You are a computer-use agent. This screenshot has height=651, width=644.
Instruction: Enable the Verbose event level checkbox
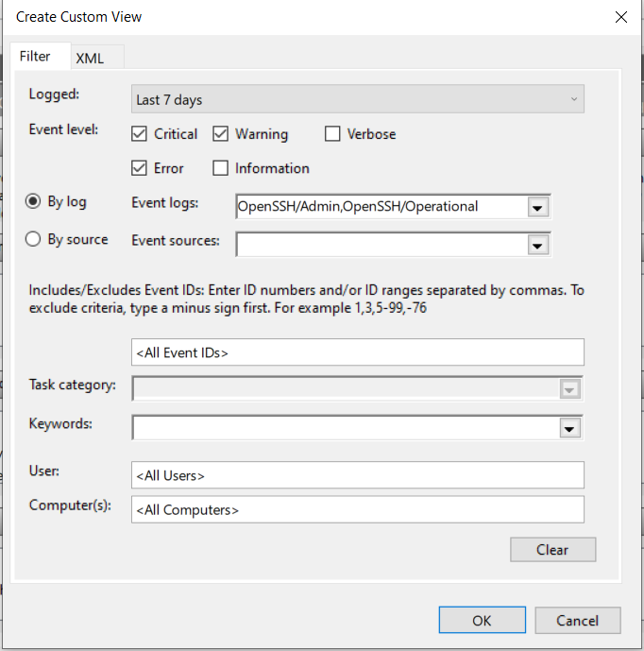click(332, 134)
